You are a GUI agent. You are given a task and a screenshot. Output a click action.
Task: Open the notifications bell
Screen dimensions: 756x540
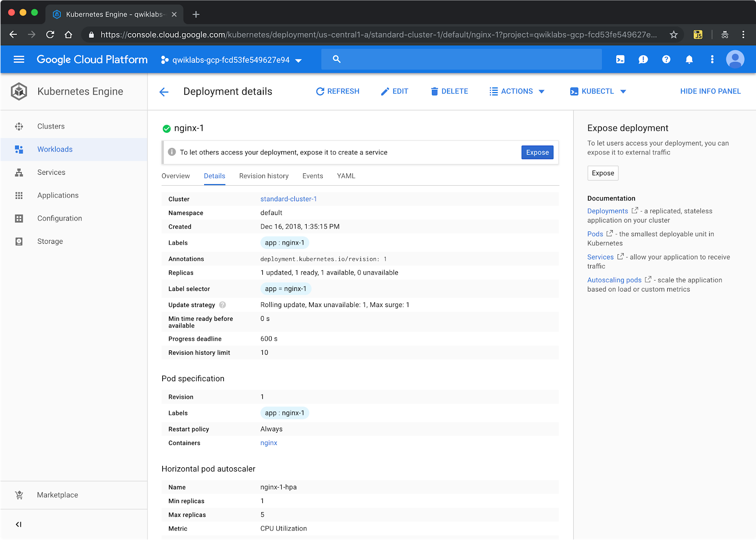coord(689,60)
